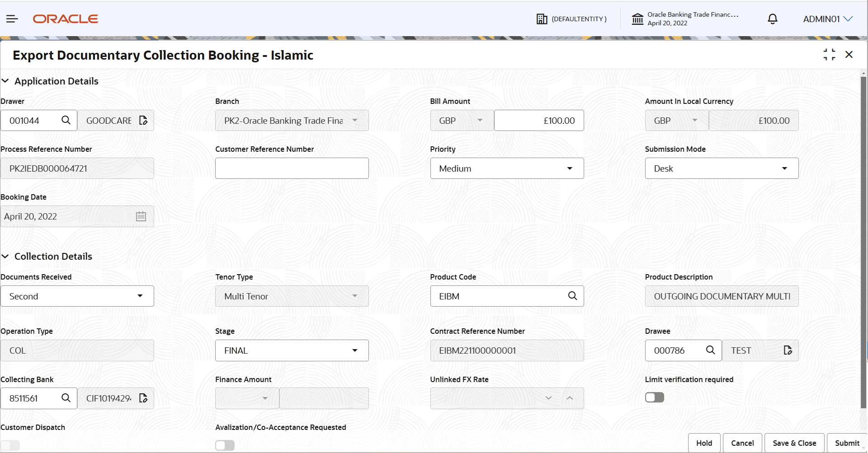868x453 pixels.
Task: Collapse the Application Details section
Action: coord(5,81)
